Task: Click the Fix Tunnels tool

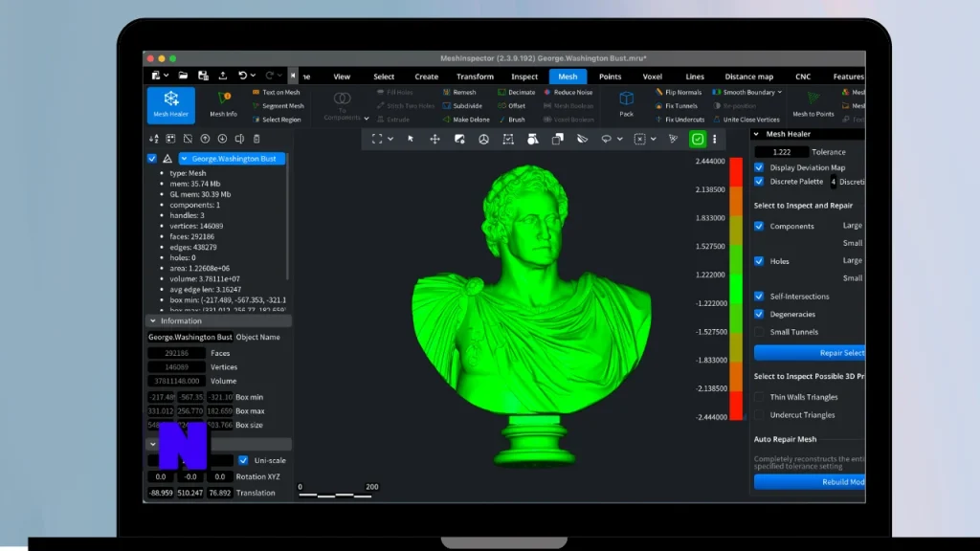Action: [x=677, y=105]
